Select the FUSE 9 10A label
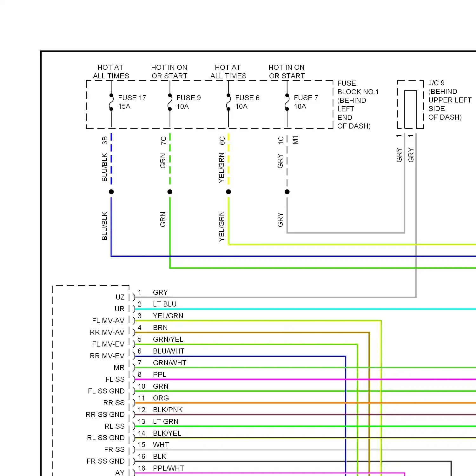 tap(188, 102)
